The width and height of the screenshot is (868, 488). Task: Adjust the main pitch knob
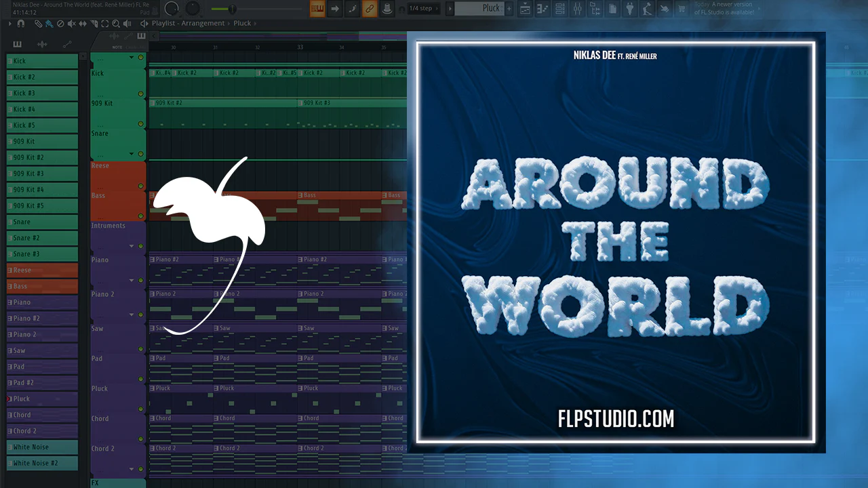click(193, 8)
